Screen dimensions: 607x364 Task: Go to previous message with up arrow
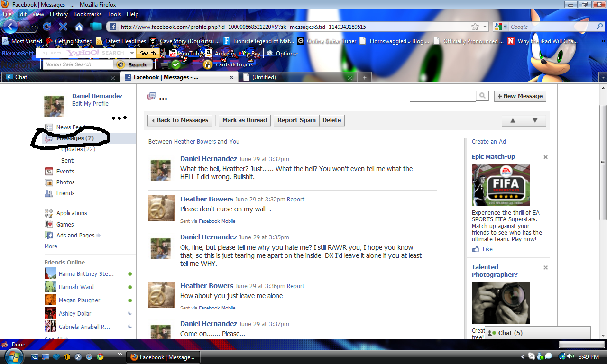pos(513,120)
